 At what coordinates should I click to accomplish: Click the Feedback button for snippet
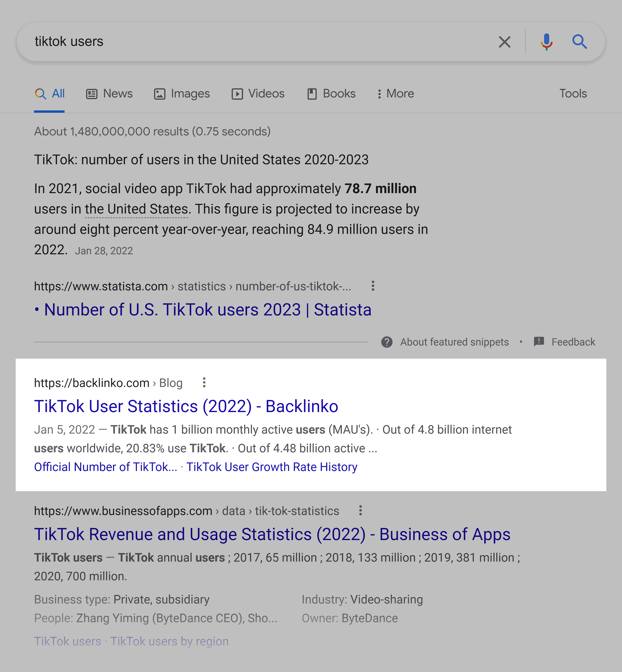tap(564, 342)
